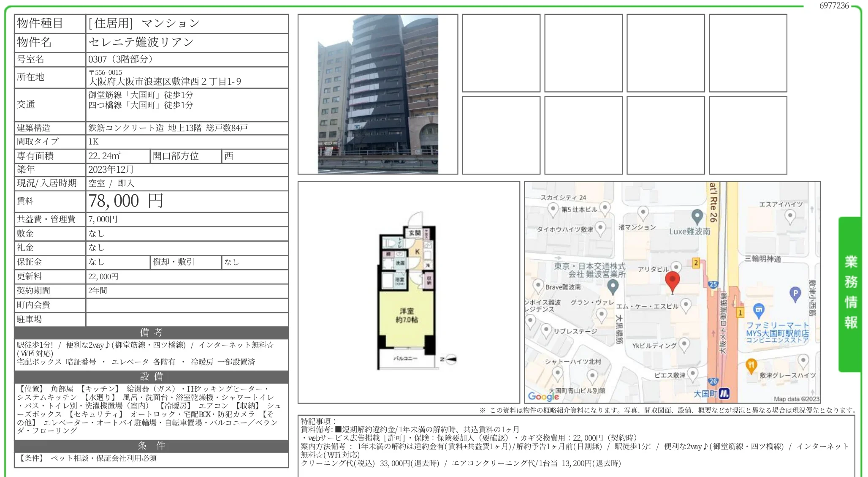Click the exterior building photo thumbnail
The image size is (868, 477).
pos(378,94)
